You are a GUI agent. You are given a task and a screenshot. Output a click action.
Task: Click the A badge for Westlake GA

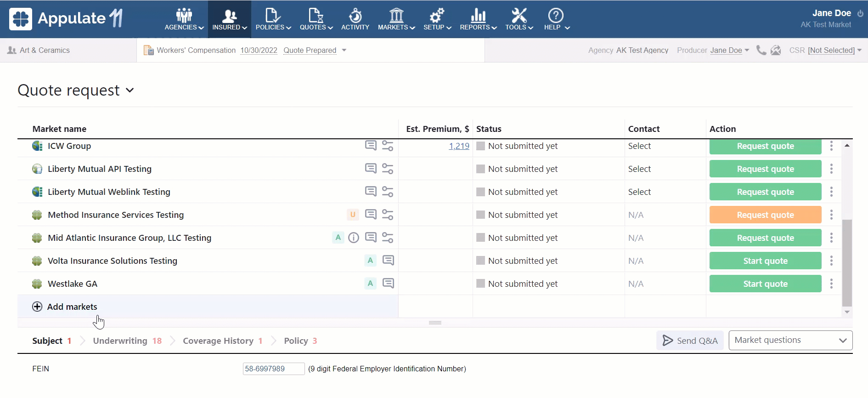tap(370, 283)
